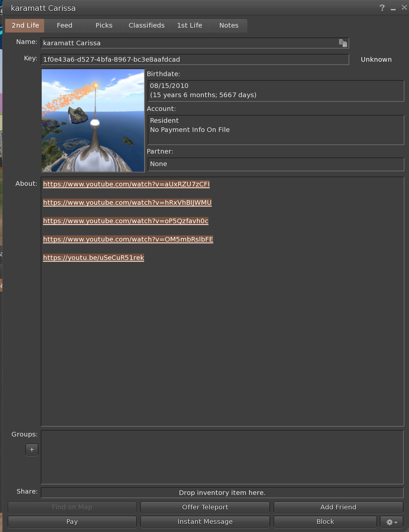This screenshot has height=532, width=409.
Task: Click the Offer Teleport button
Action: (205, 507)
